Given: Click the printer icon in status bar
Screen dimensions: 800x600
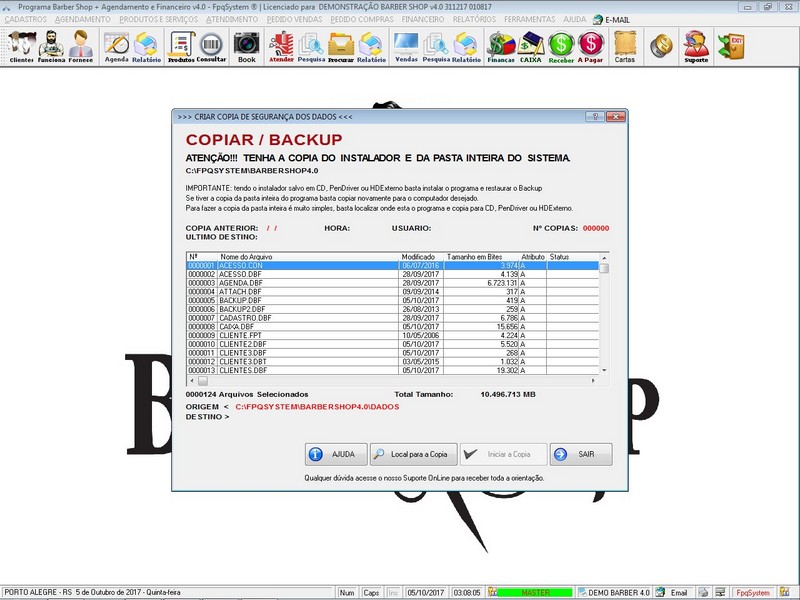Looking at the screenshot, I should coord(703,593).
